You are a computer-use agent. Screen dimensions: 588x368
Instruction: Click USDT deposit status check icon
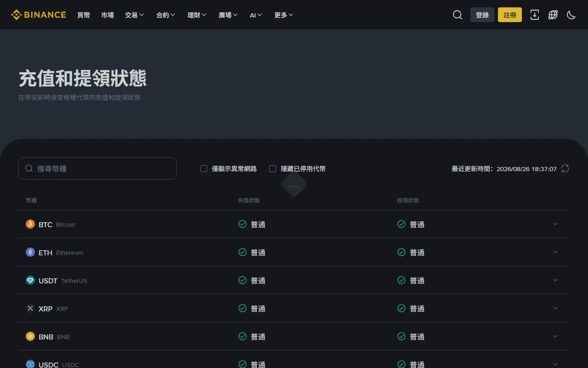tap(243, 280)
